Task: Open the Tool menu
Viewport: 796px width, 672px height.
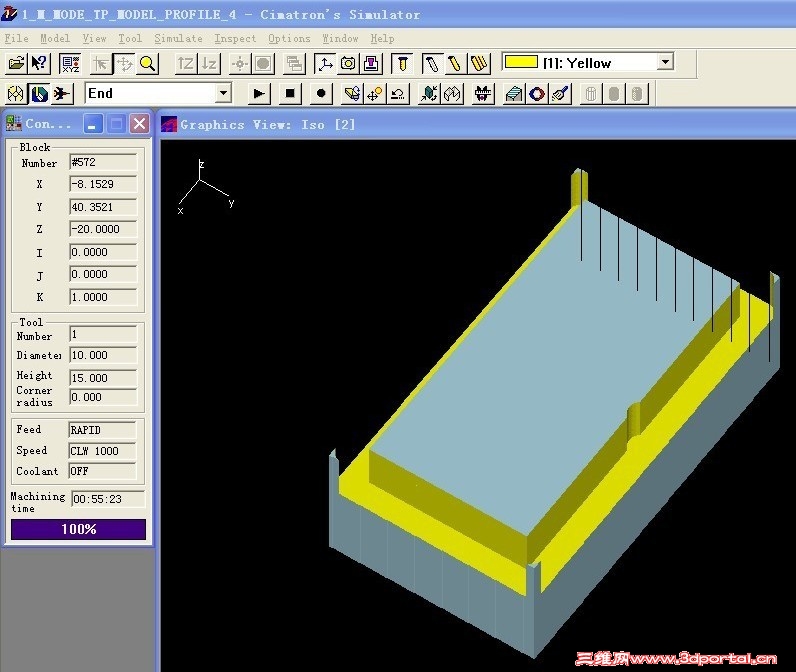Action: click(130, 39)
